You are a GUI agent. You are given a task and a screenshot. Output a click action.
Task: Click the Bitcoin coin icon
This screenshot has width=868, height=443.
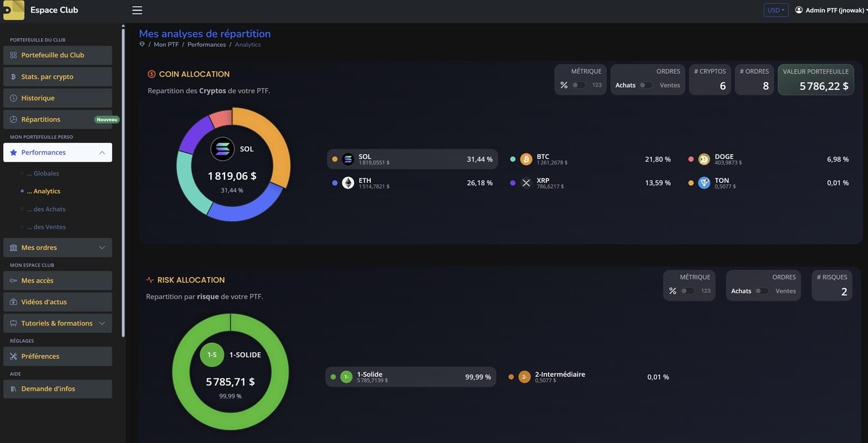(x=526, y=159)
